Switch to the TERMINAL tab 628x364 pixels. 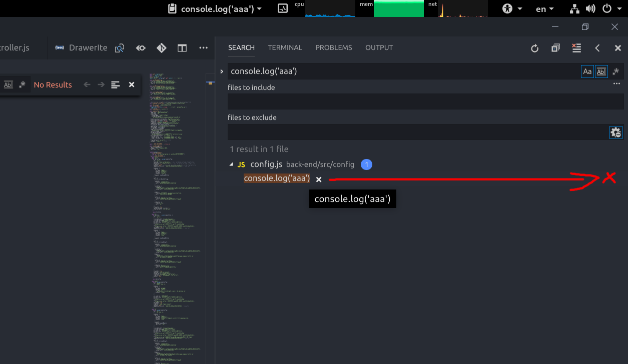[x=285, y=47]
